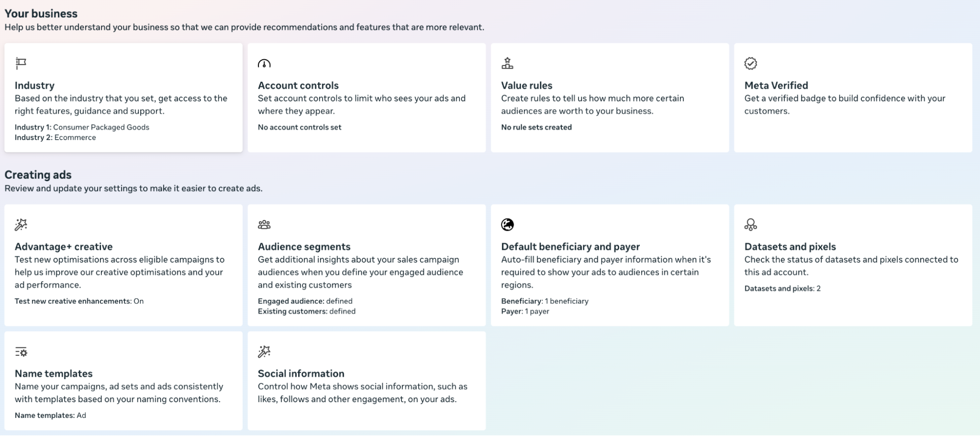Click the Name templates list-gear icon
Screen dimensions: 980x436
(21, 352)
